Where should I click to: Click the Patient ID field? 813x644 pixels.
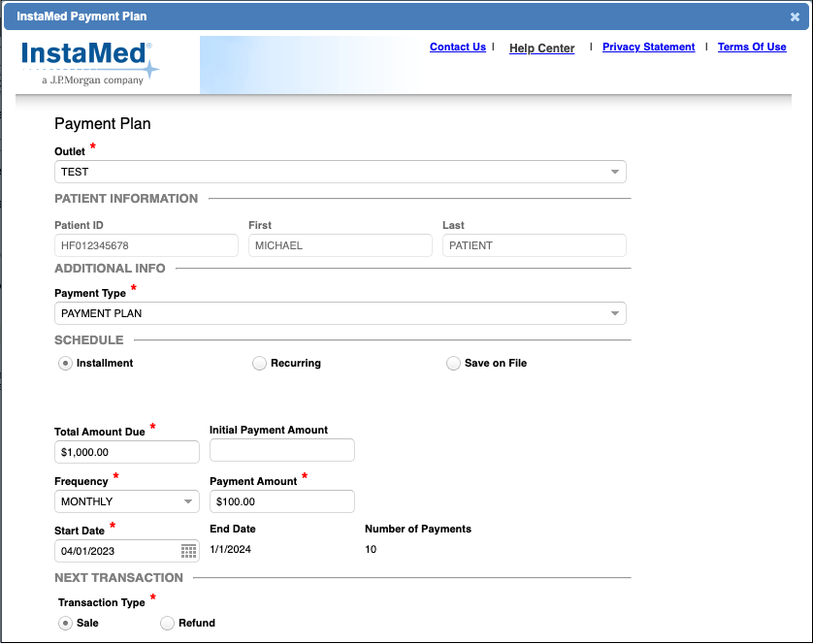146,245
